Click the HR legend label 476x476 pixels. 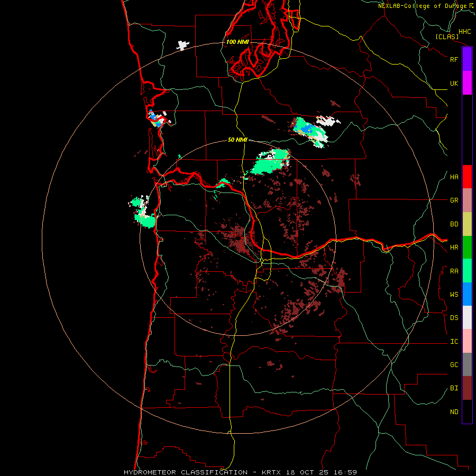tap(454, 248)
